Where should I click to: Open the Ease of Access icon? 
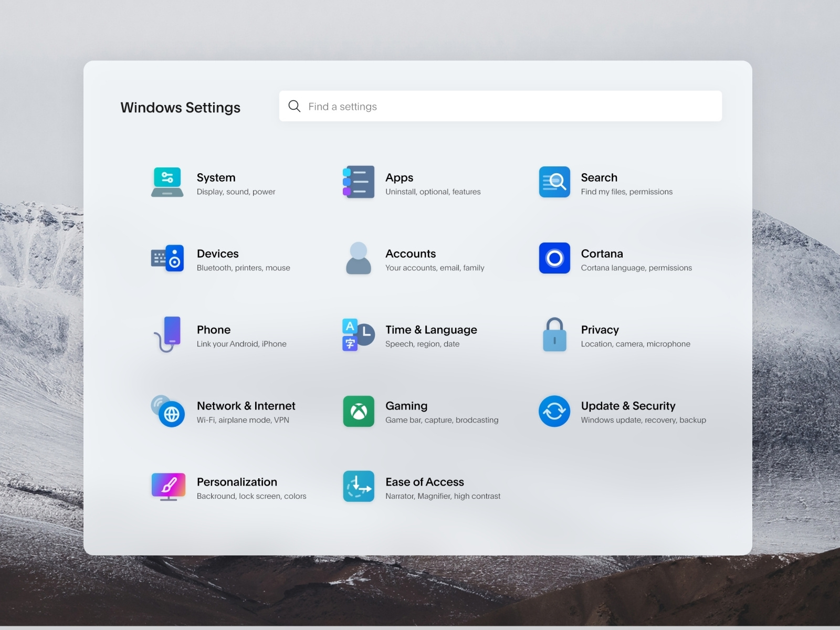coord(359,487)
